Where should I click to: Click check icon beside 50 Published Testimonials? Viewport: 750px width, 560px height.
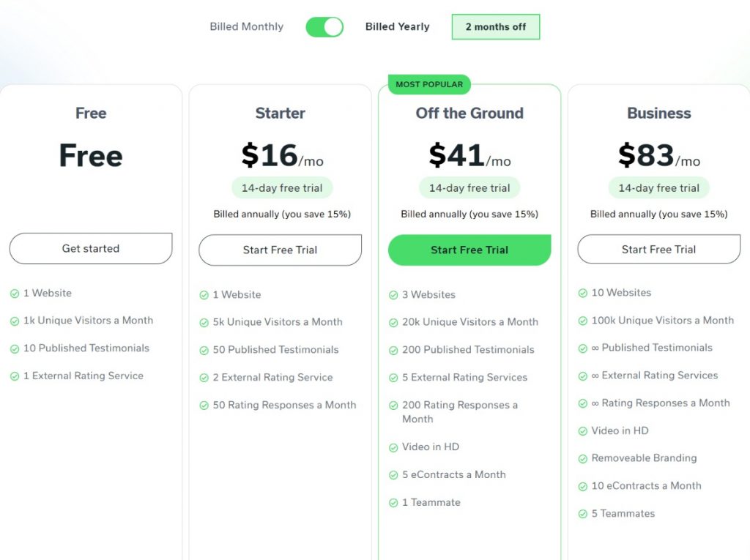pos(204,351)
